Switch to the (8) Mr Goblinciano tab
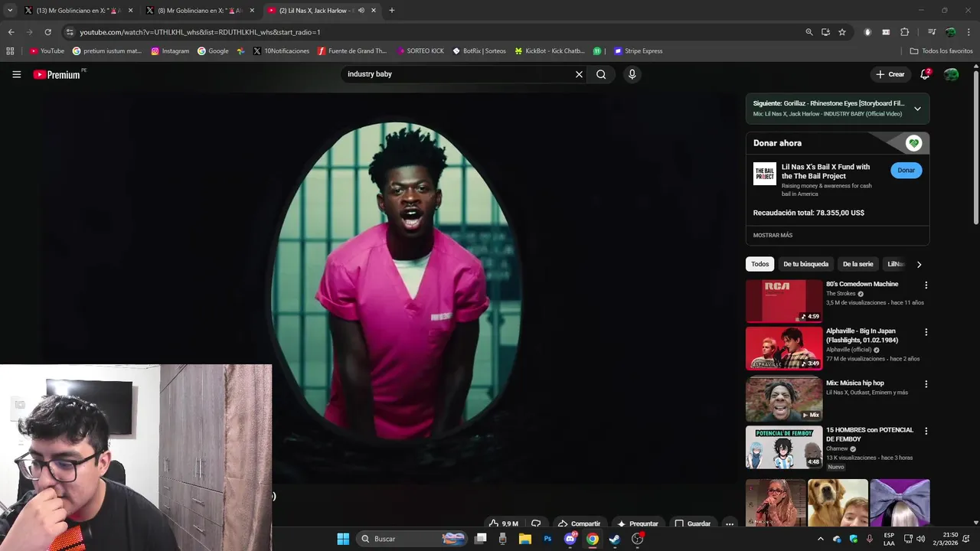 [x=201, y=11]
